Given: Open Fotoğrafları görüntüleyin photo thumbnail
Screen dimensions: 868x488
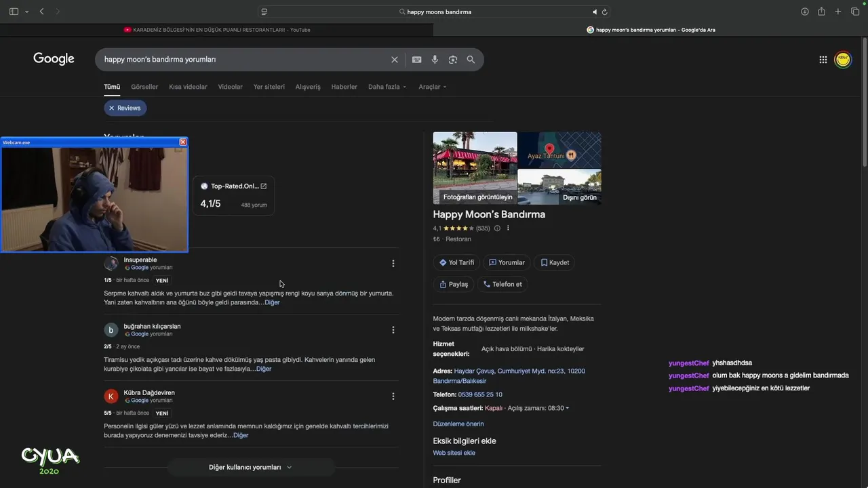Looking at the screenshot, I should (x=475, y=168).
